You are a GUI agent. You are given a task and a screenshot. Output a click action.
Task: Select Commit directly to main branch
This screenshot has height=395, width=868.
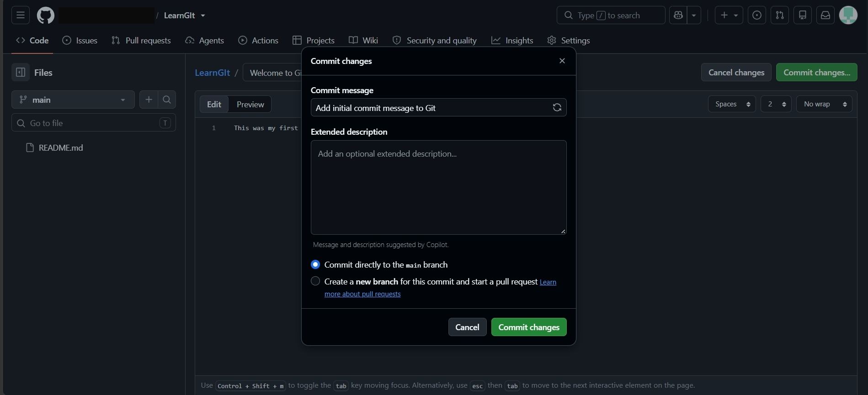point(315,264)
